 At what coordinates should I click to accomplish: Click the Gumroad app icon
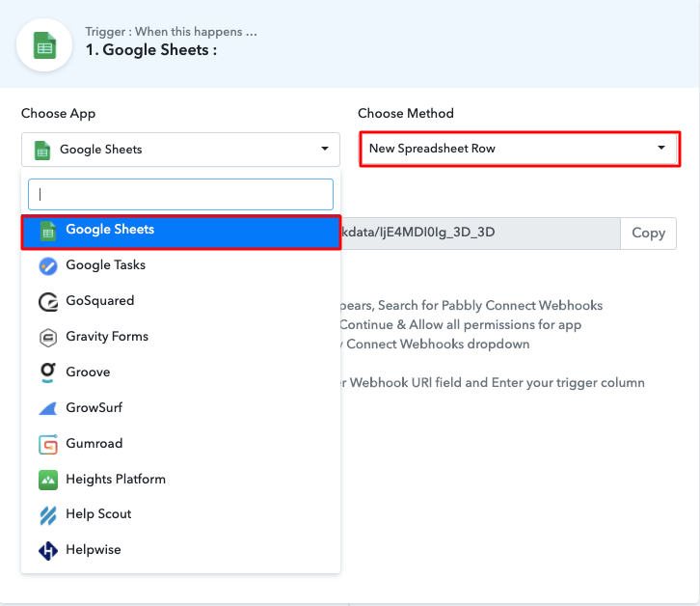48,444
